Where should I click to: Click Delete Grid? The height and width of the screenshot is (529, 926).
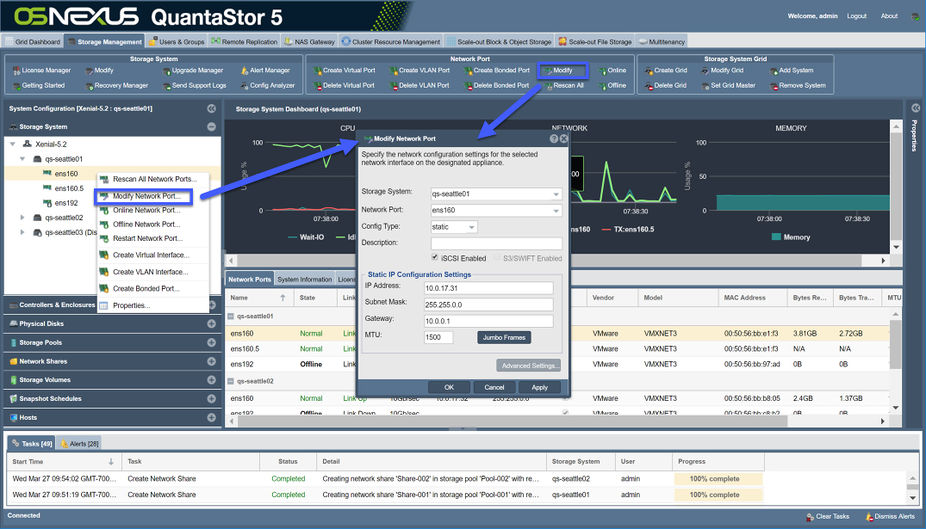coord(666,86)
